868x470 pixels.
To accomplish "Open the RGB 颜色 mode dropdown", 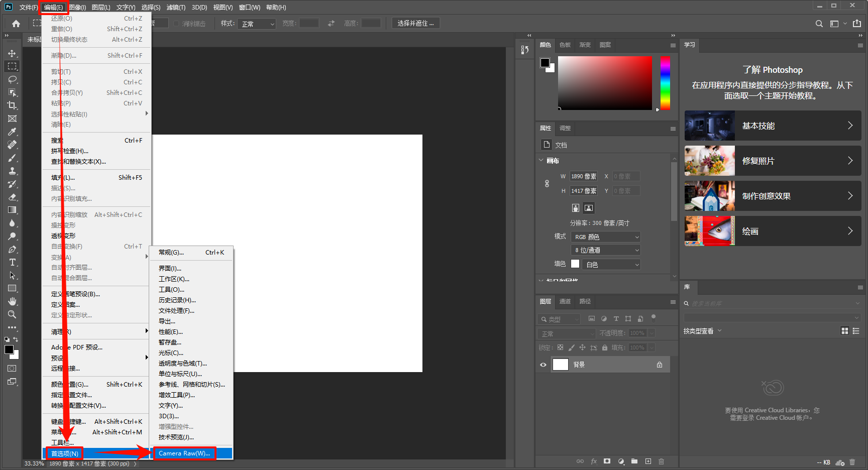I will [x=607, y=237].
